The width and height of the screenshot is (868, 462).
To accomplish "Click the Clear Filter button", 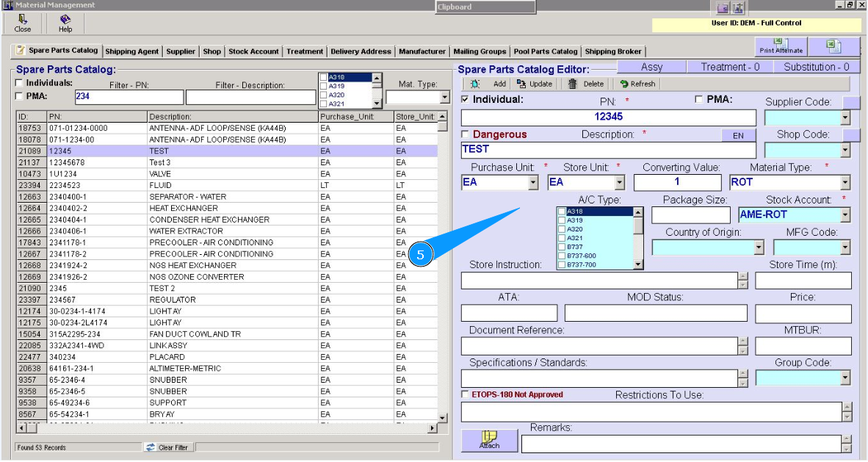I will [x=167, y=447].
